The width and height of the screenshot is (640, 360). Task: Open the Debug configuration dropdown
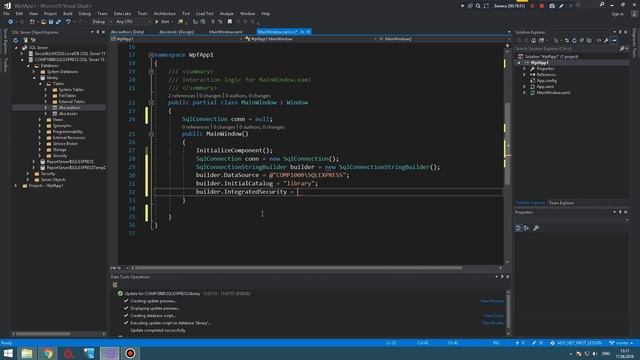coord(101,22)
